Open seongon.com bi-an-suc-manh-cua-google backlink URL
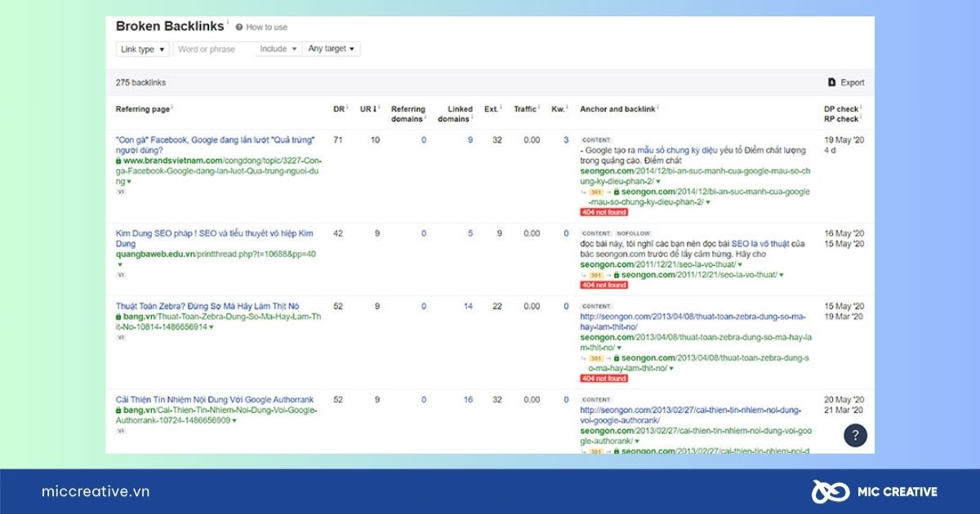The width and height of the screenshot is (980, 514). click(695, 176)
